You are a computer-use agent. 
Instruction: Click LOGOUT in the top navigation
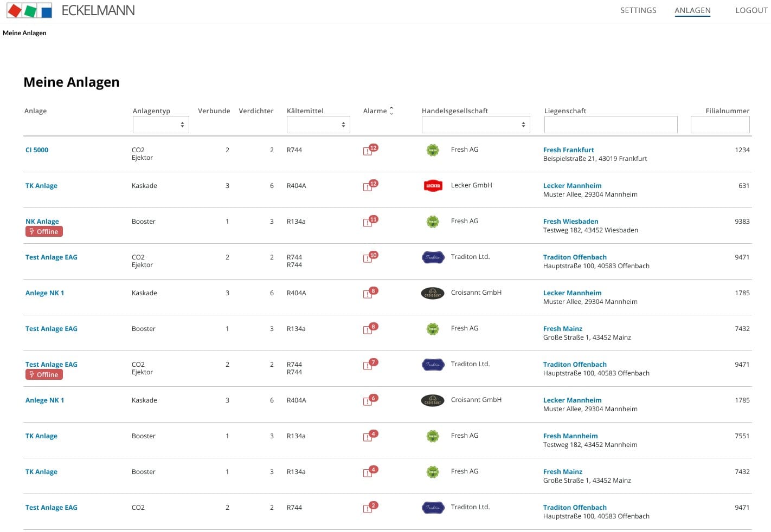coord(751,10)
